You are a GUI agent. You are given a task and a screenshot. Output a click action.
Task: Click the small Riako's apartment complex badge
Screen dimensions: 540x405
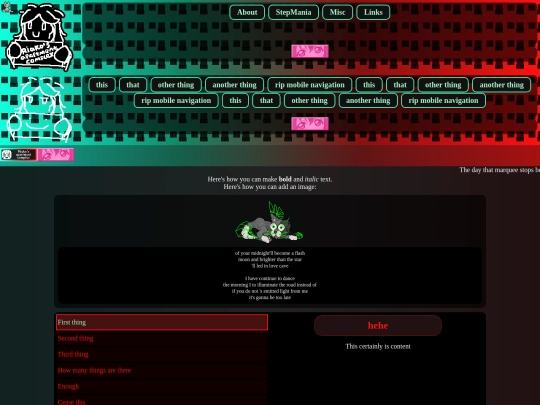point(19,155)
